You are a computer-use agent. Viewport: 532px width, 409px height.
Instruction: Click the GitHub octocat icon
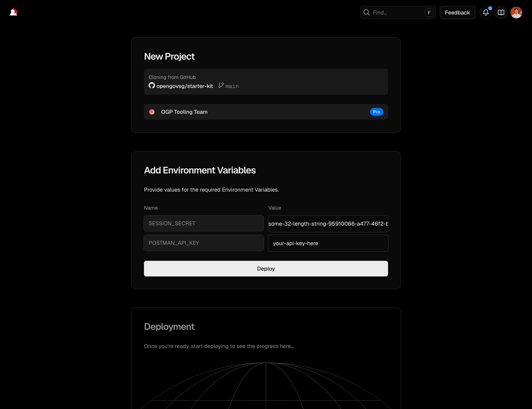pos(152,85)
